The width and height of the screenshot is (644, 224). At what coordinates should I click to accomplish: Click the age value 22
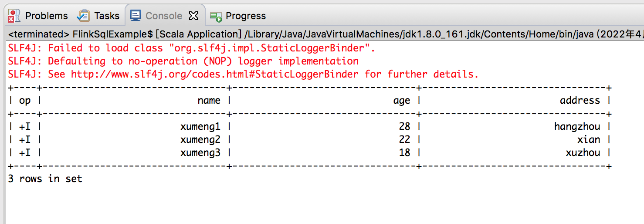[x=404, y=140]
